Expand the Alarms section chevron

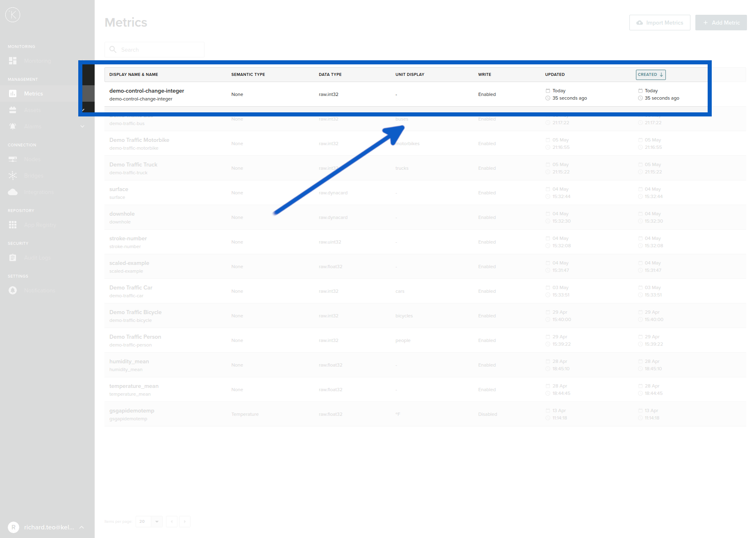coord(82,126)
